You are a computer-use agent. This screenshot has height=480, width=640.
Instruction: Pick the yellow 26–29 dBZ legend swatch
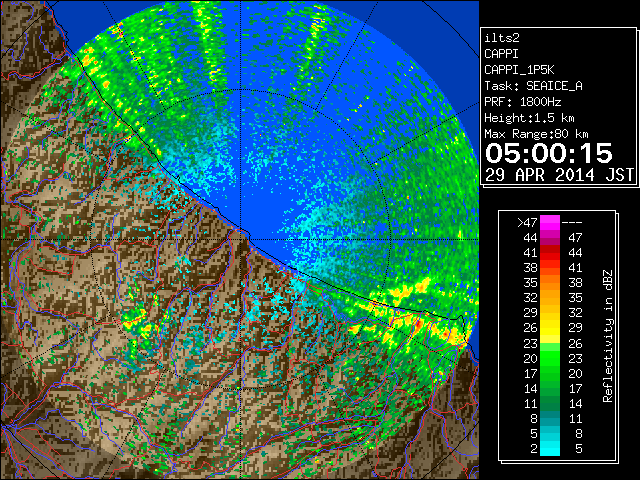click(550, 328)
